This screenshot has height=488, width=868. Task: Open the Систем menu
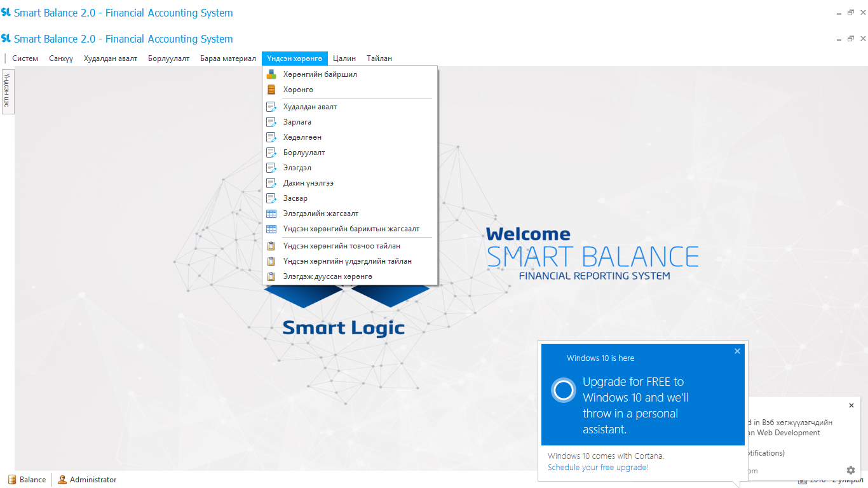pyautogui.click(x=25, y=58)
